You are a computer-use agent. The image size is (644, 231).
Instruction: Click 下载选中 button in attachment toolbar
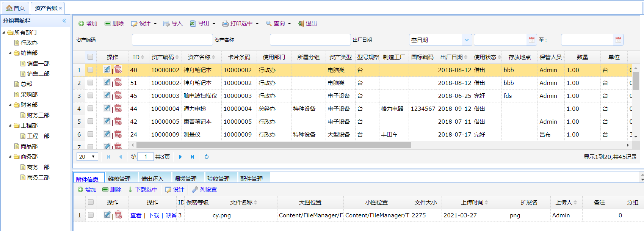pyautogui.click(x=143, y=190)
